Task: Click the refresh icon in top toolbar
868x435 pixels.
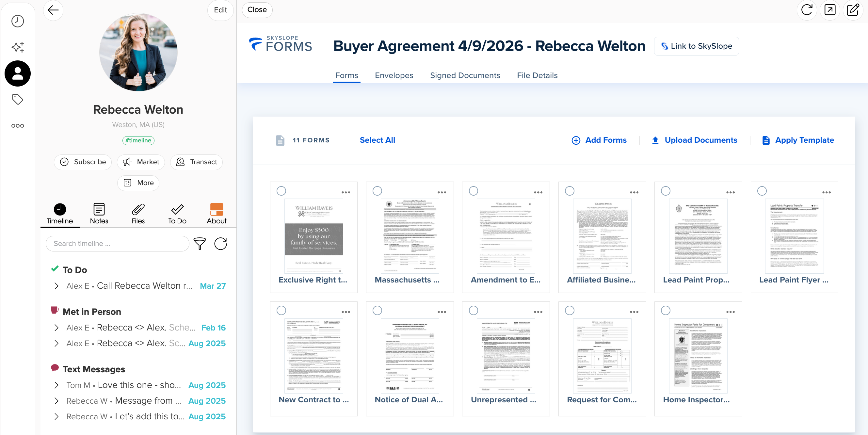Action: coord(806,10)
